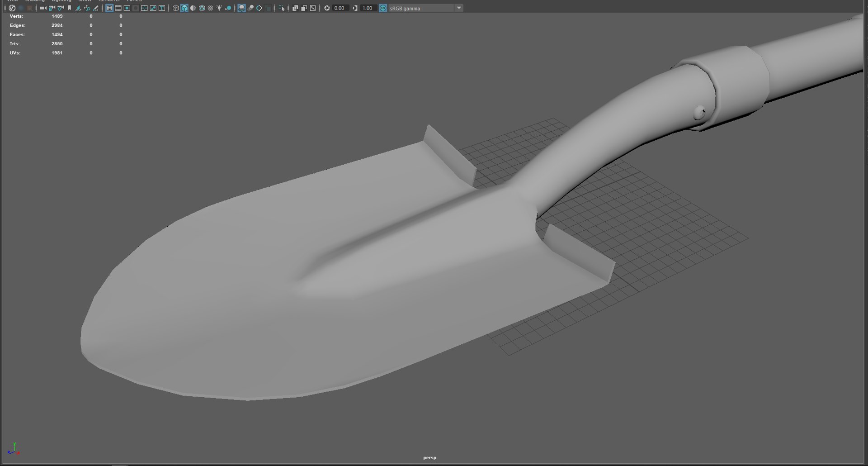Click the Bookmarks icon
868x466 pixels.
(x=69, y=8)
